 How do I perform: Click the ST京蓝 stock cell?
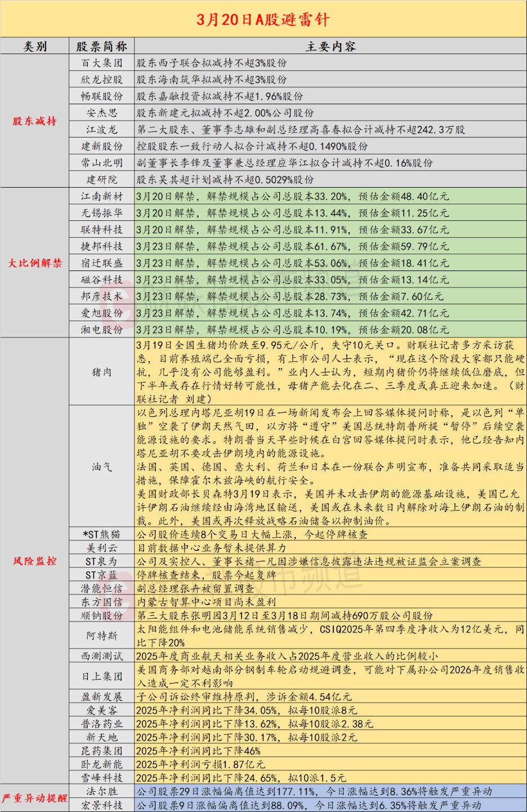[102, 575]
